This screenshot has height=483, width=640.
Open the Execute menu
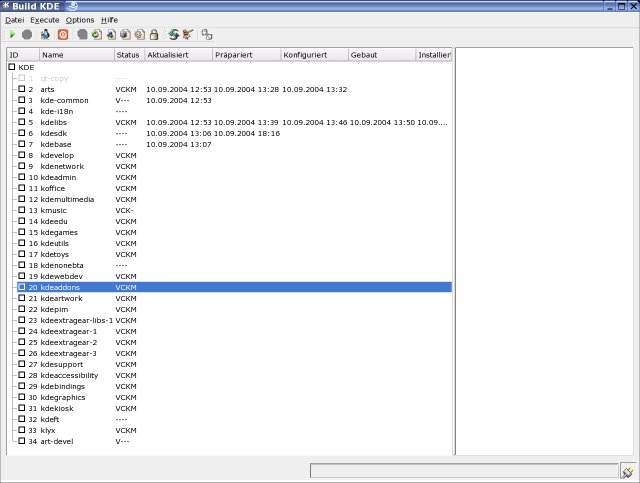click(x=44, y=20)
